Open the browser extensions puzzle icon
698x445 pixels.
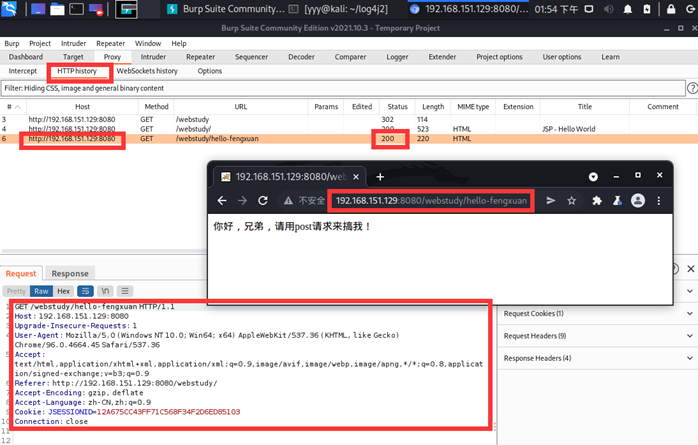pos(597,201)
